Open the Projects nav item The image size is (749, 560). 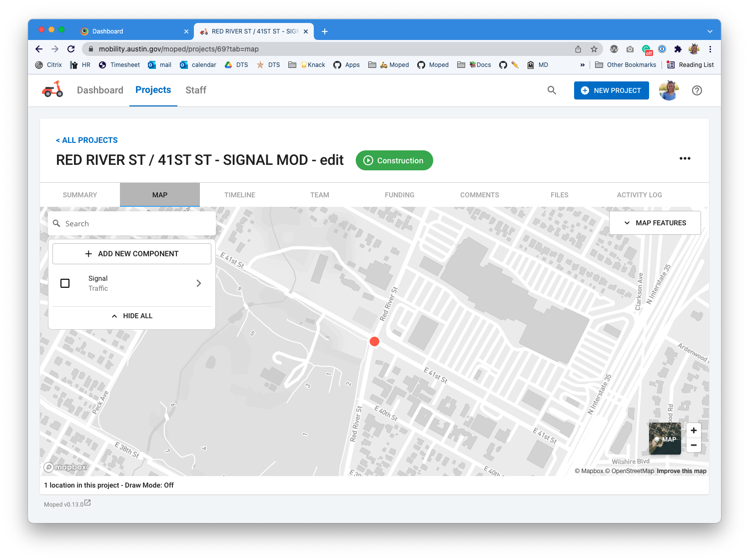tap(153, 90)
